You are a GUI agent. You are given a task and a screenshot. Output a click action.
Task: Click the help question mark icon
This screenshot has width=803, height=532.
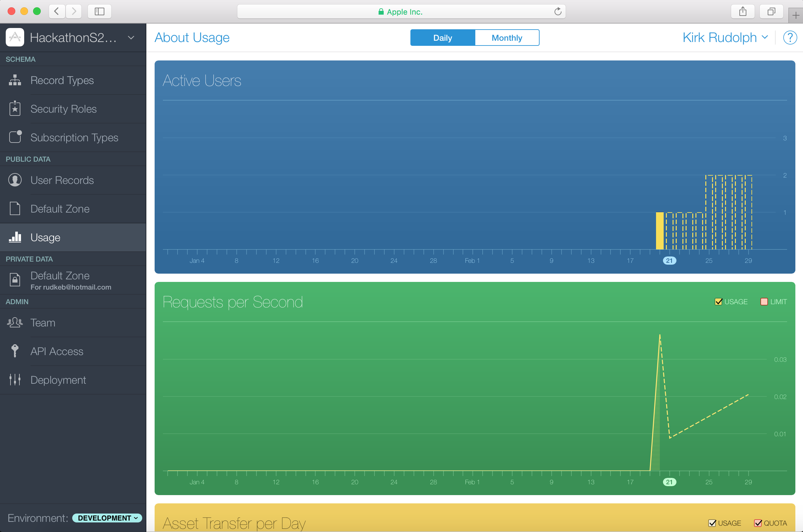[790, 38]
